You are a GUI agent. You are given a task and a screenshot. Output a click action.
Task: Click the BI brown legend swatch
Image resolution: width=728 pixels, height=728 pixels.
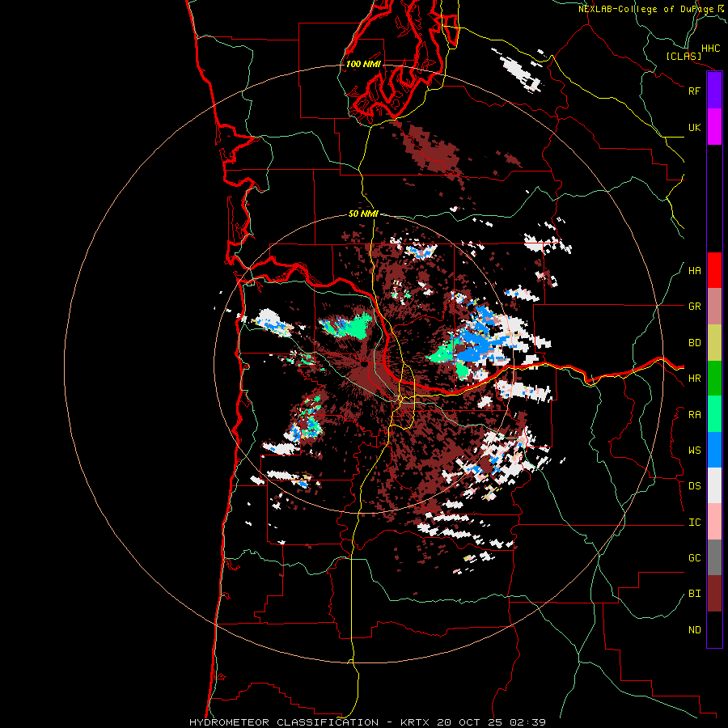(x=714, y=594)
